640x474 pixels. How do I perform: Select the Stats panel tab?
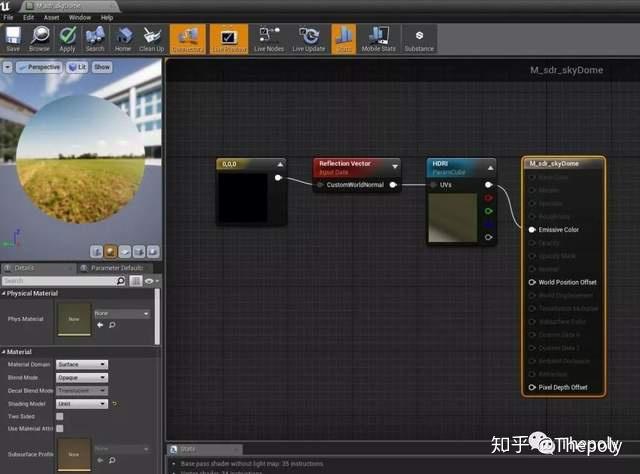[x=204, y=449]
